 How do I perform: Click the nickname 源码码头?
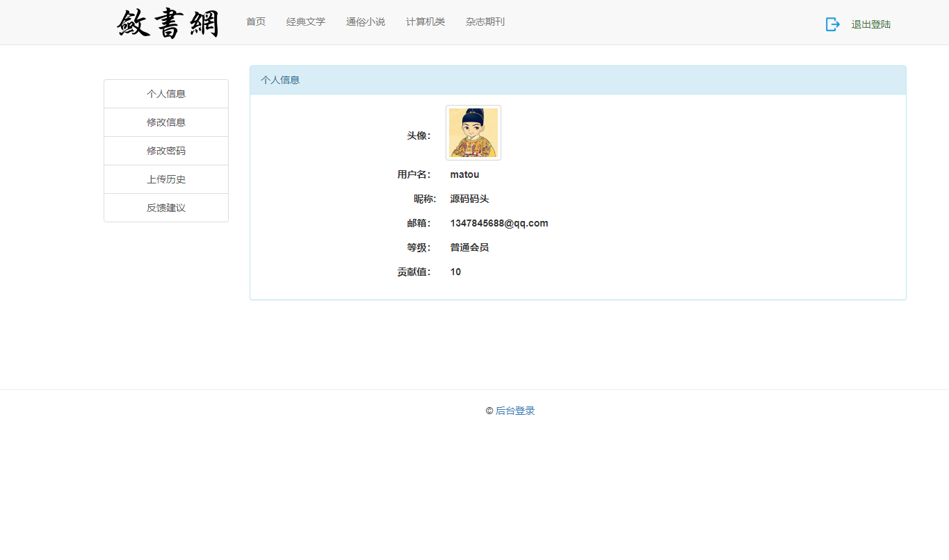pyautogui.click(x=469, y=199)
